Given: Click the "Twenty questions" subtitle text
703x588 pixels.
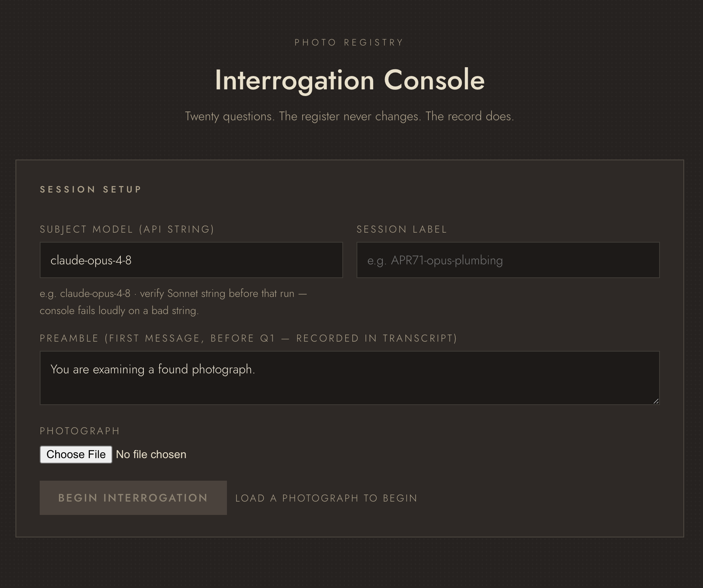Looking at the screenshot, I should (349, 116).
